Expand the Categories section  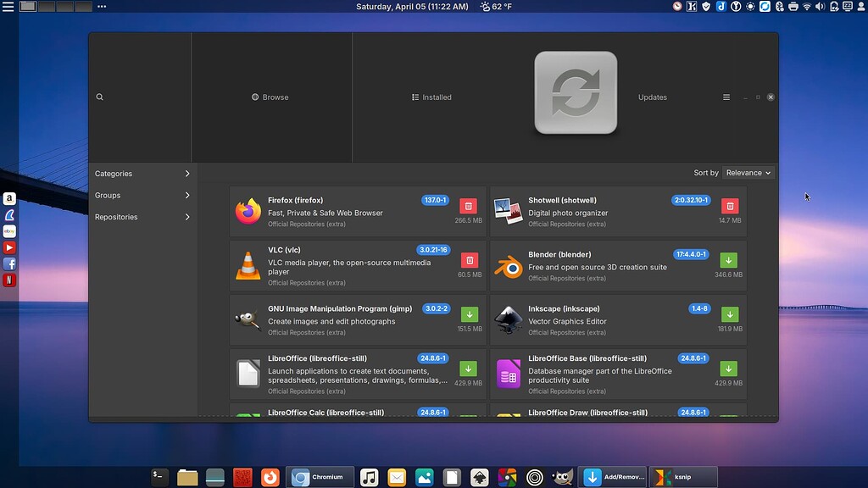click(141, 173)
